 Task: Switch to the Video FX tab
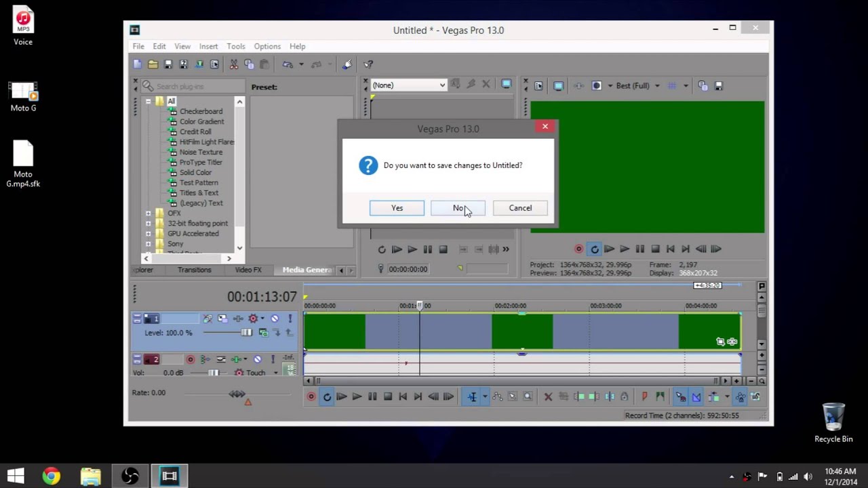click(x=248, y=270)
